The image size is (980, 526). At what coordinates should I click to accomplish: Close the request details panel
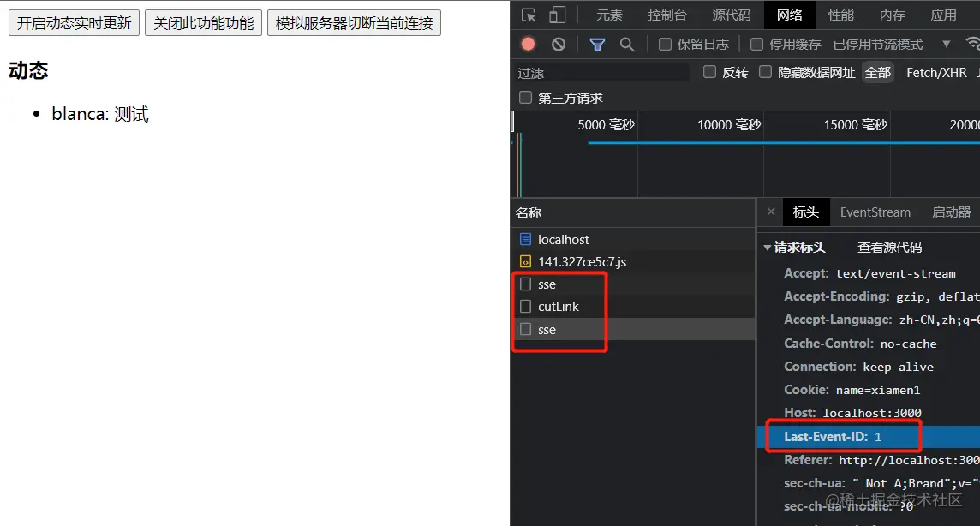click(x=771, y=212)
